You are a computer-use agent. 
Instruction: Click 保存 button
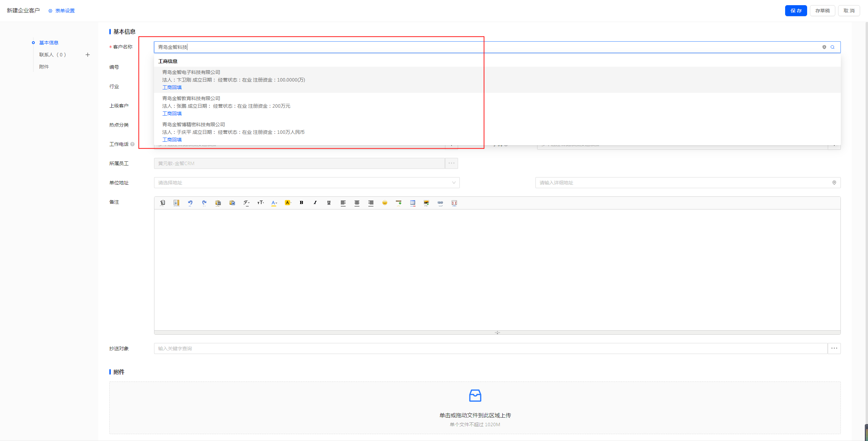796,11
